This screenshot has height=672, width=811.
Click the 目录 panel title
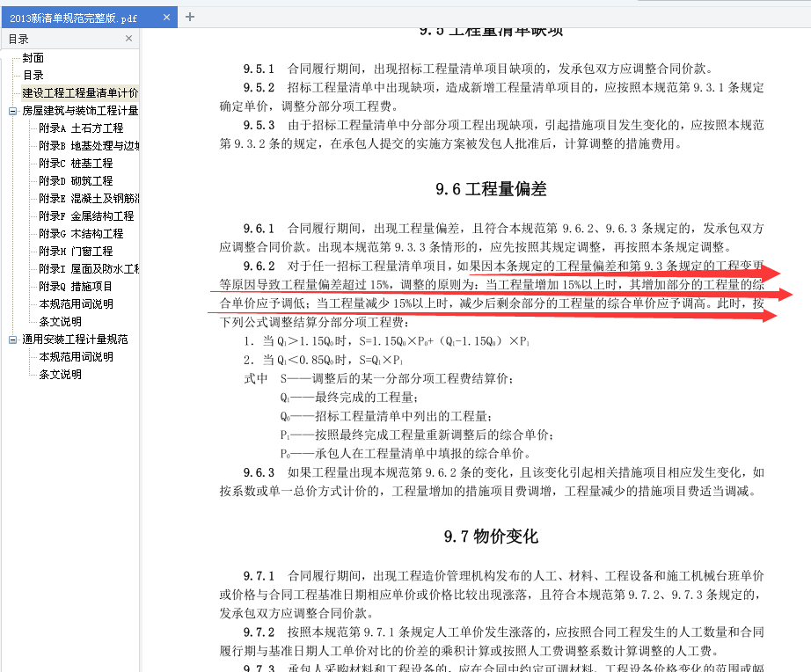coord(18,39)
